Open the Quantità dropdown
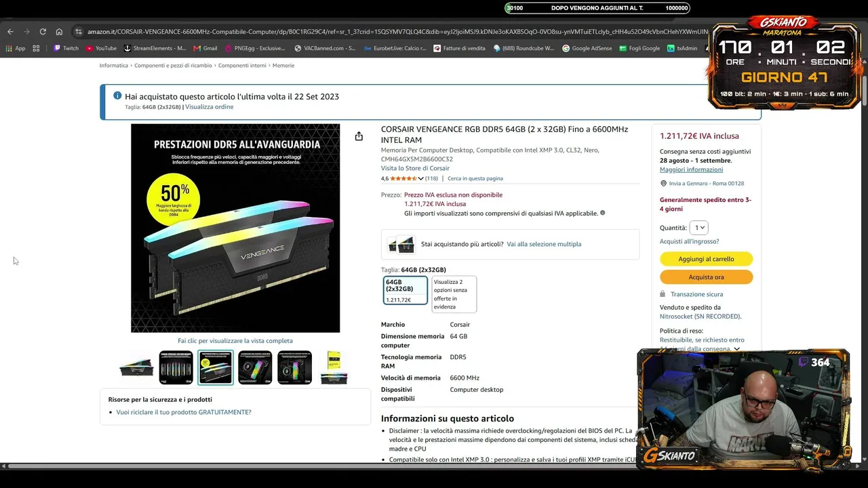This screenshot has height=488, width=868. click(x=698, y=228)
